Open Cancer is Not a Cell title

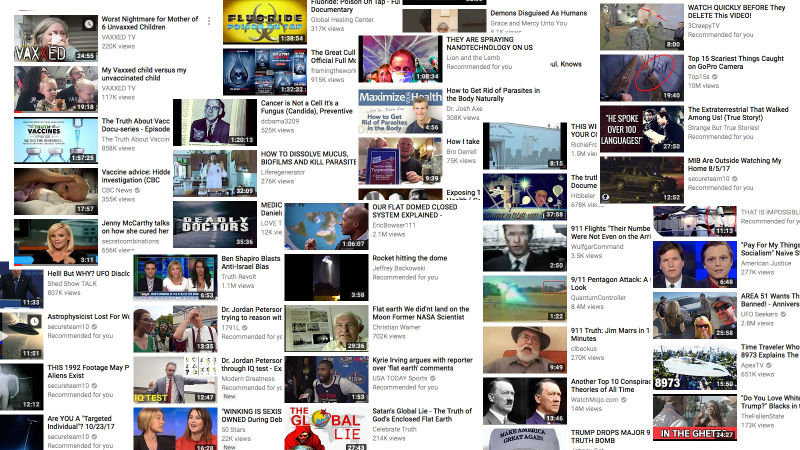307,107
